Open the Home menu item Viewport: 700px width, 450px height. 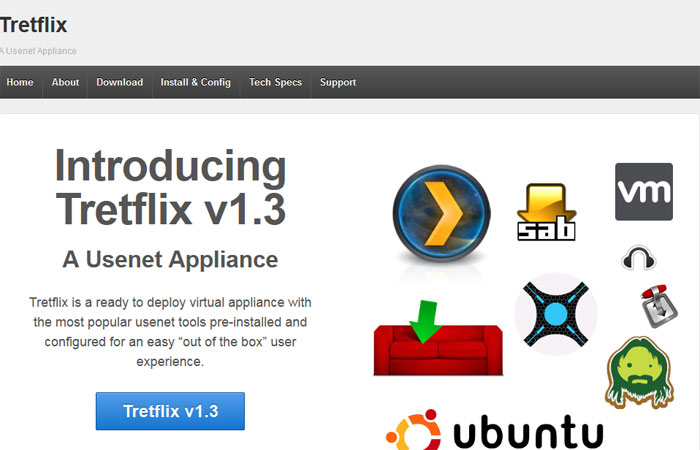pyautogui.click(x=20, y=82)
